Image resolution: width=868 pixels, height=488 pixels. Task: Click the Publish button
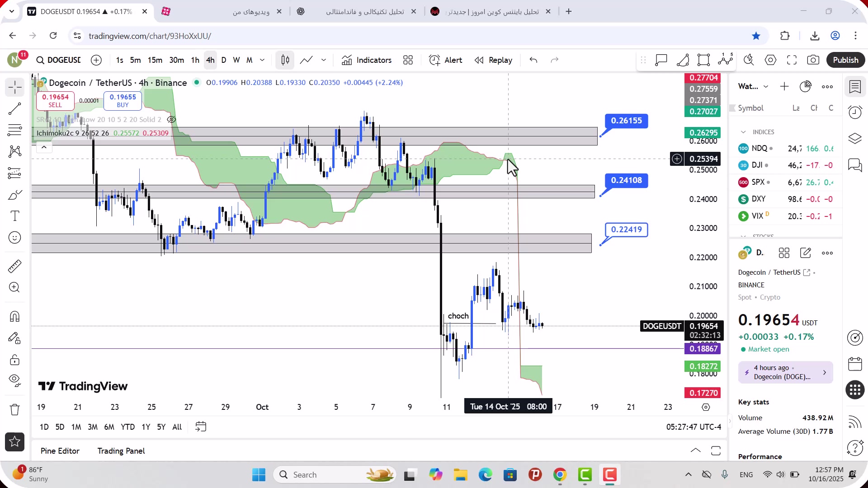pyautogui.click(x=845, y=60)
